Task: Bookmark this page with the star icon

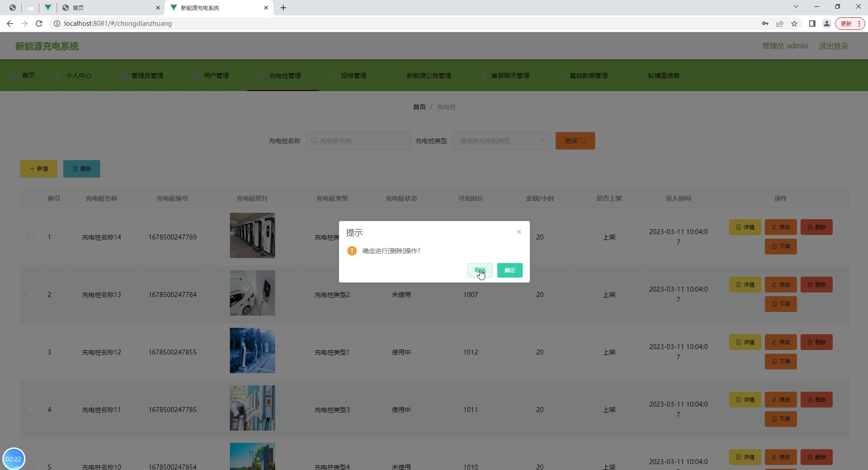Action: point(794,24)
